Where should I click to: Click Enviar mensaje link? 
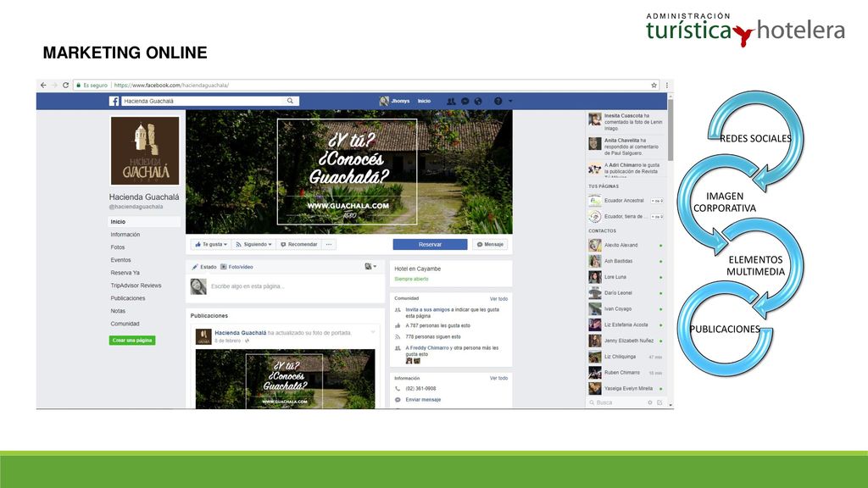(424, 400)
